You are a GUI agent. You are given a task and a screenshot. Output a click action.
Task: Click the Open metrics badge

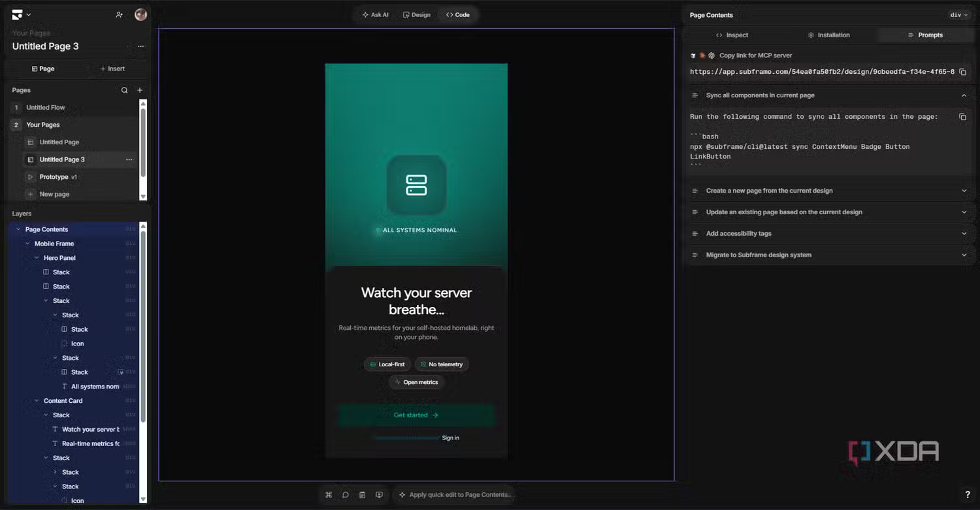(416, 383)
